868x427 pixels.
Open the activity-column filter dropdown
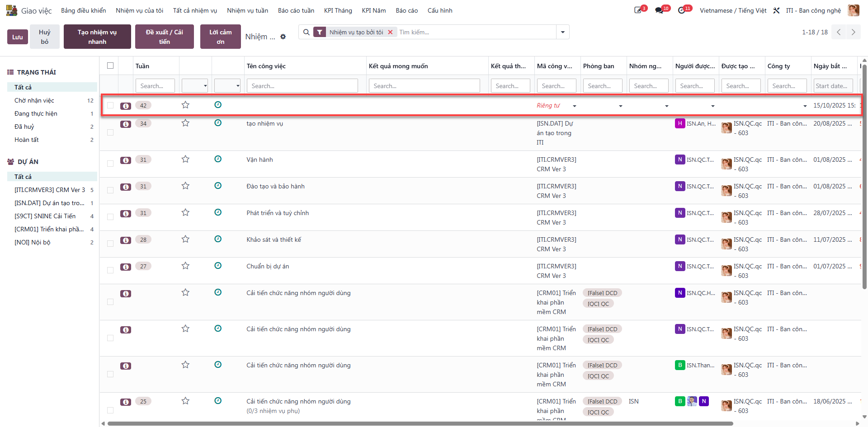tap(227, 85)
